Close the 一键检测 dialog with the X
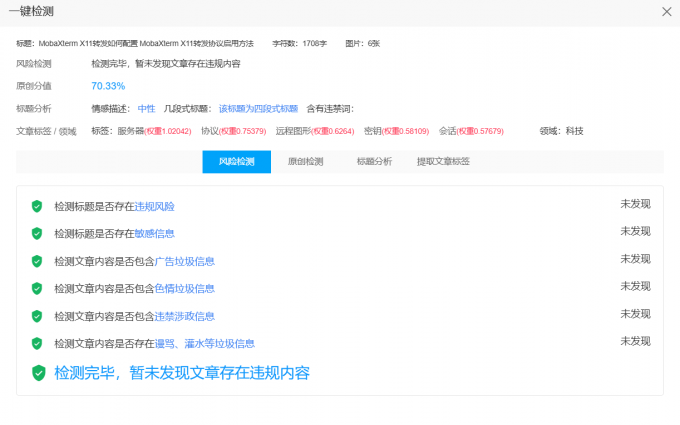680x425 pixels. tap(667, 12)
